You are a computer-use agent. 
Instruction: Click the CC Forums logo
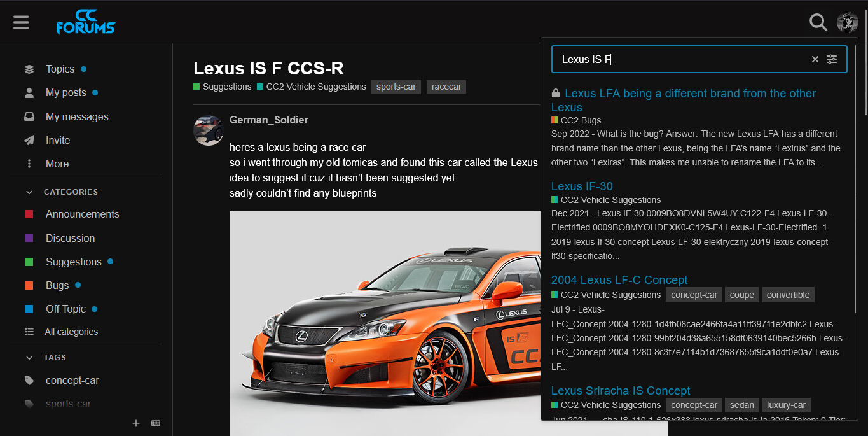tap(86, 22)
